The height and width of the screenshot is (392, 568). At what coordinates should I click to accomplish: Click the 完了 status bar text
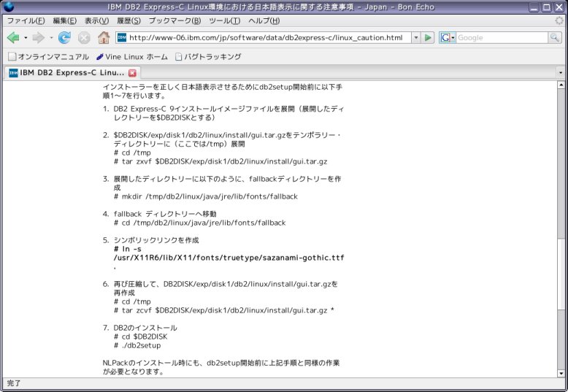coord(14,383)
